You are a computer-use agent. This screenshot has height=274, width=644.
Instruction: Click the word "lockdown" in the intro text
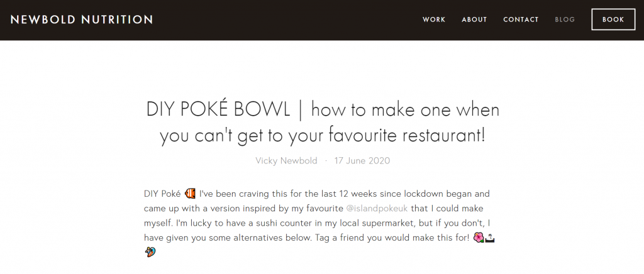click(x=422, y=193)
